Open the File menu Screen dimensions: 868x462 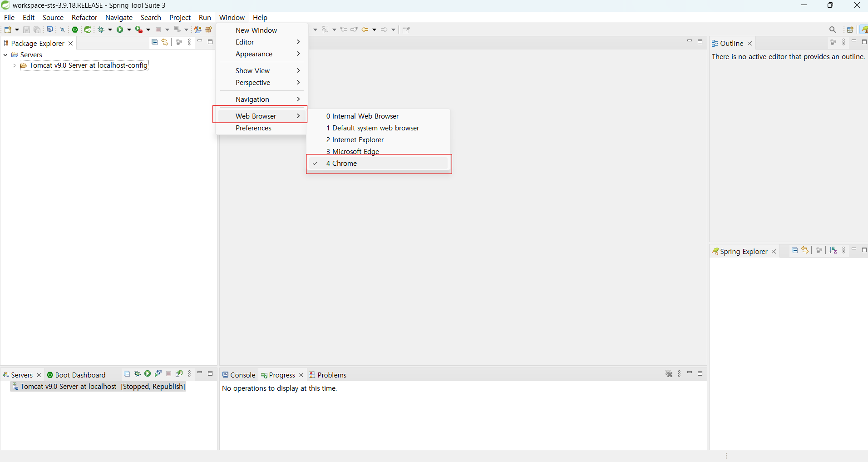[9, 18]
